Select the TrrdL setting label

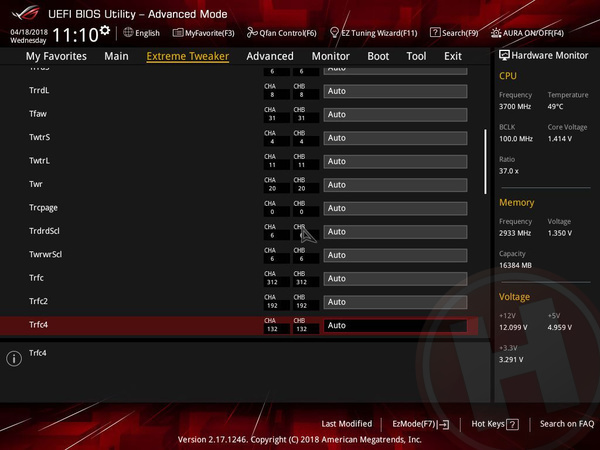[x=39, y=90]
